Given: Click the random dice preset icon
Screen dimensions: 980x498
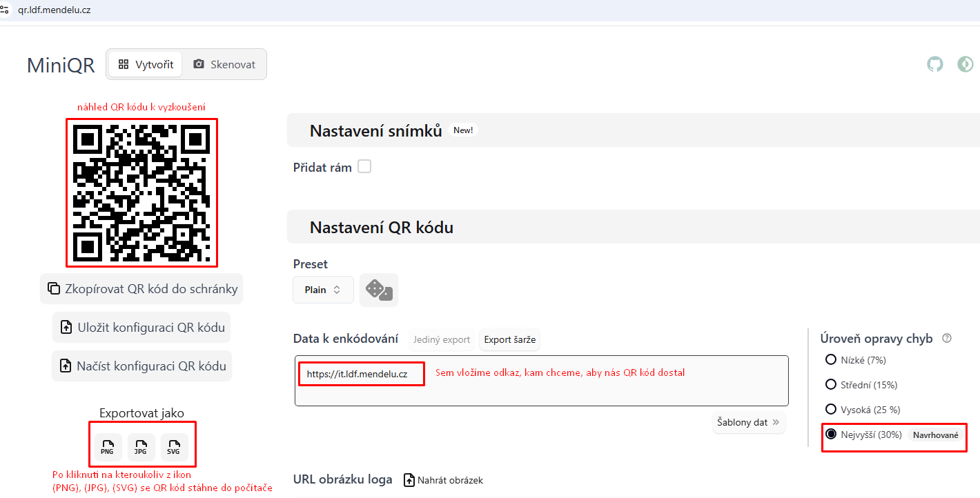Looking at the screenshot, I should click(x=379, y=290).
